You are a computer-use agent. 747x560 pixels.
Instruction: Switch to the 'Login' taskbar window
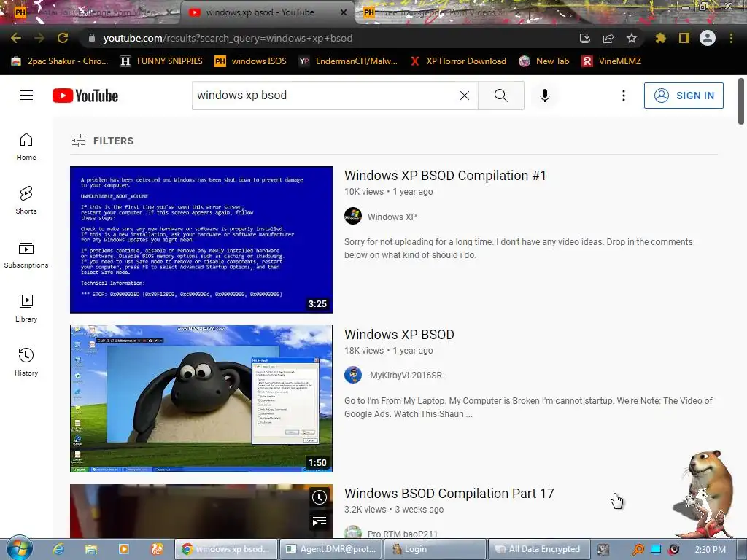pyautogui.click(x=435, y=549)
